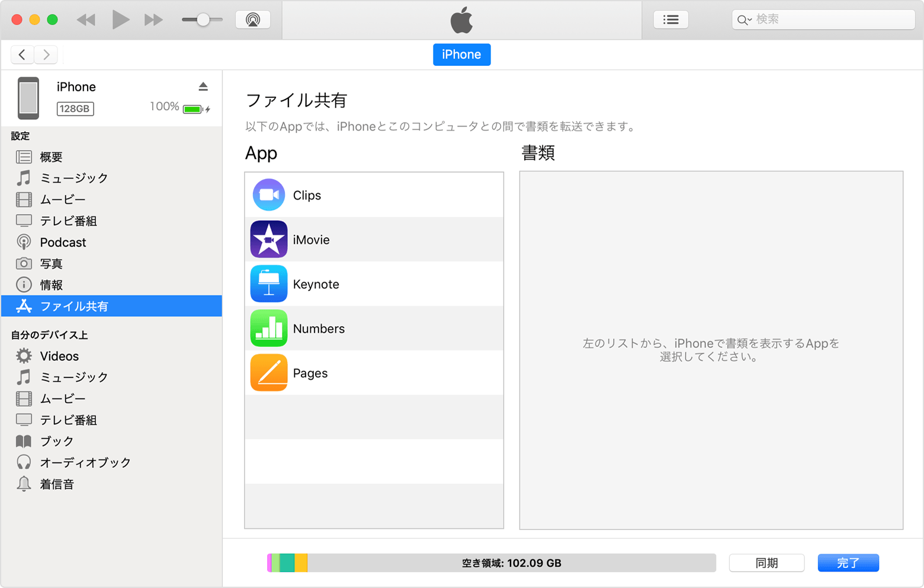Click the fast-forward playback button
The width and height of the screenshot is (924, 588).
click(x=153, y=20)
